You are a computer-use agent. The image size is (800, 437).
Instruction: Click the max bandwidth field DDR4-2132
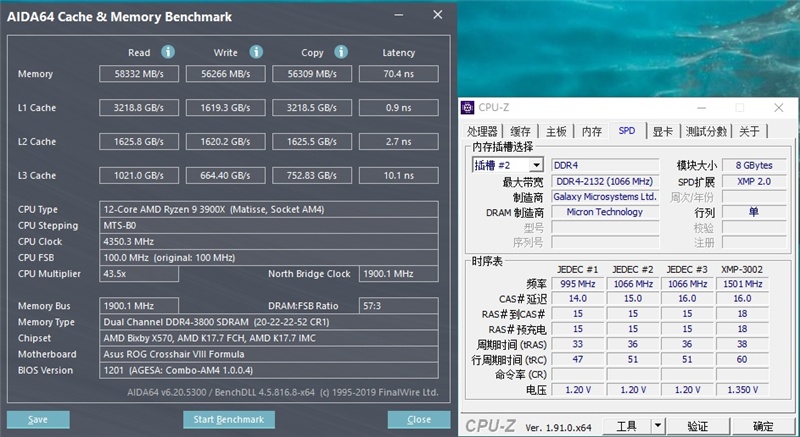(x=605, y=181)
